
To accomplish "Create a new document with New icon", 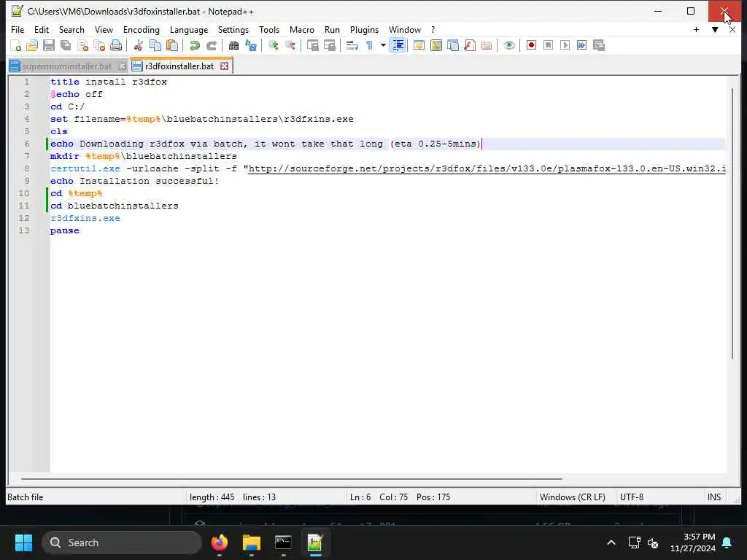I will (x=16, y=45).
